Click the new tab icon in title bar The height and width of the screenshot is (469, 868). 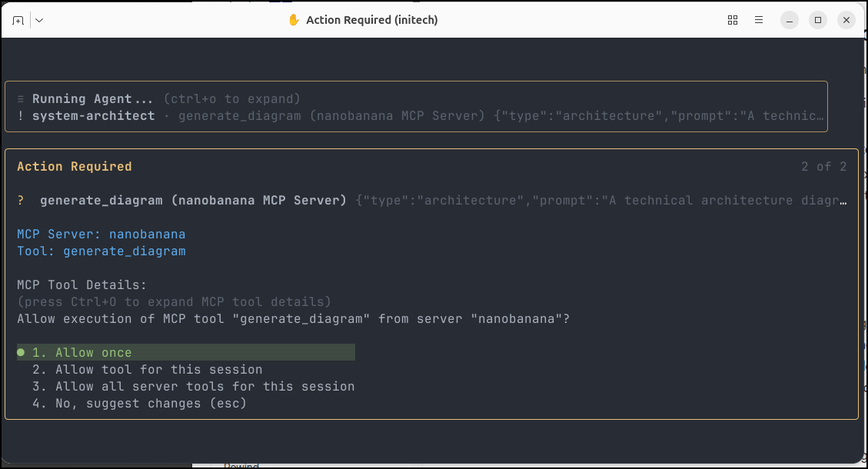18,21
